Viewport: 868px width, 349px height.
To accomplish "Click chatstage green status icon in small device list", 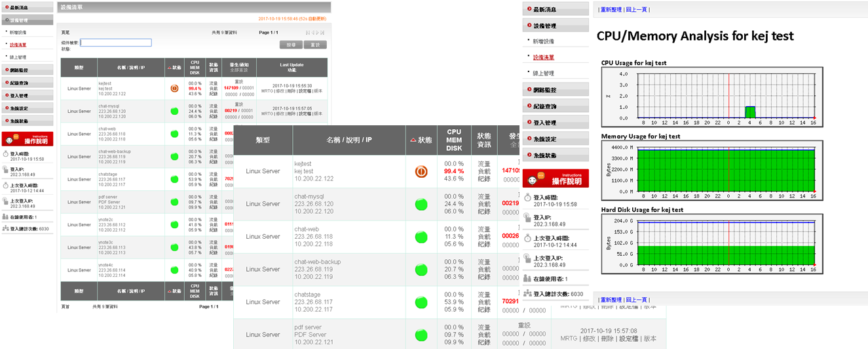I will (174, 179).
